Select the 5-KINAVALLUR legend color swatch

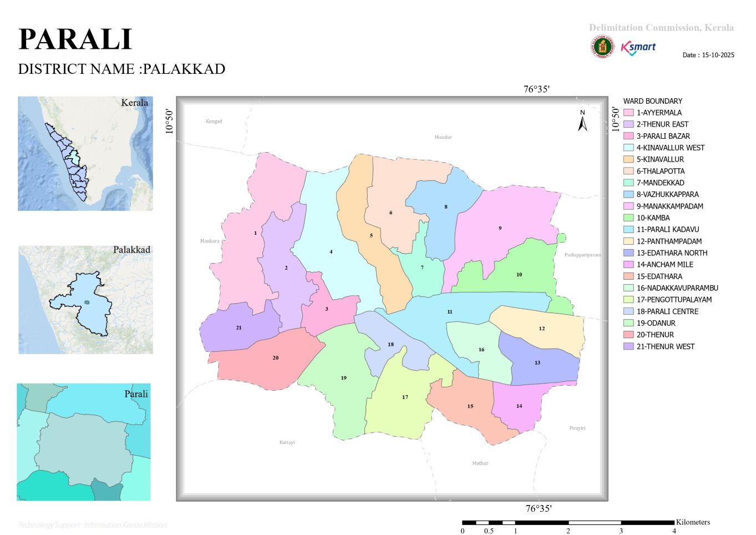click(628, 159)
